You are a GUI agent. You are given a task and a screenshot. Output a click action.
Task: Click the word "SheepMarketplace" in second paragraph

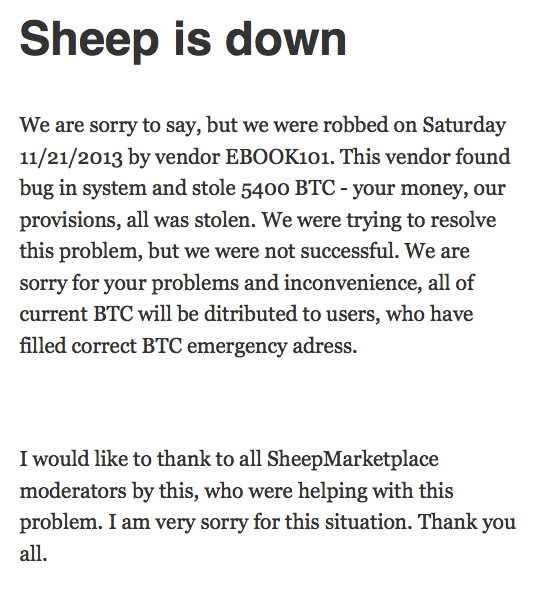click(353, 459)
